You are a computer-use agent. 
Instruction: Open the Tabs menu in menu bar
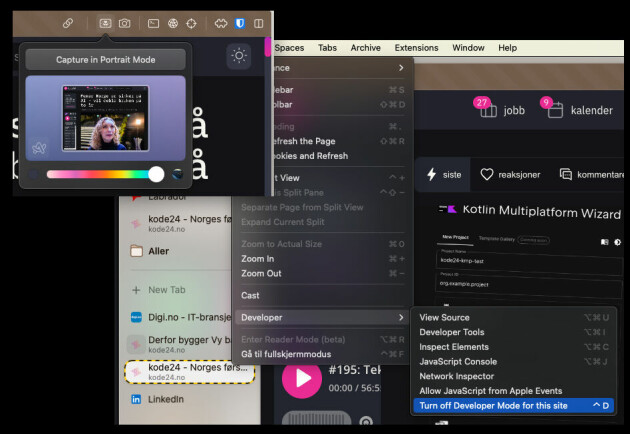[327, 48]
